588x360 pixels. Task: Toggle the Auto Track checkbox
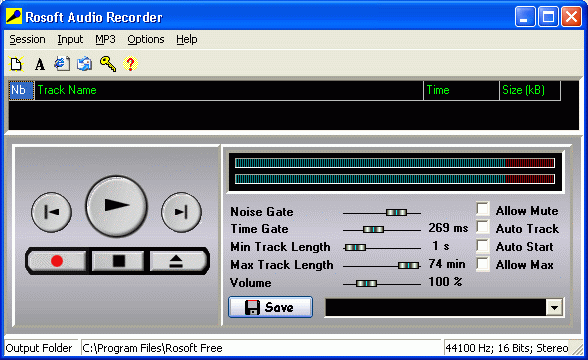click(x=483, y=227)
